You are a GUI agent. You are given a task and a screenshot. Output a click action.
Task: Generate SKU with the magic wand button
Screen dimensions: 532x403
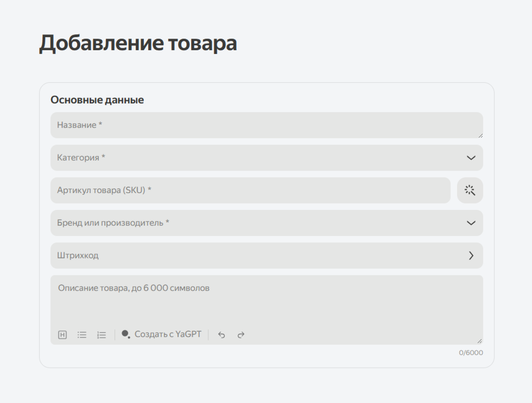coord(470,190)
